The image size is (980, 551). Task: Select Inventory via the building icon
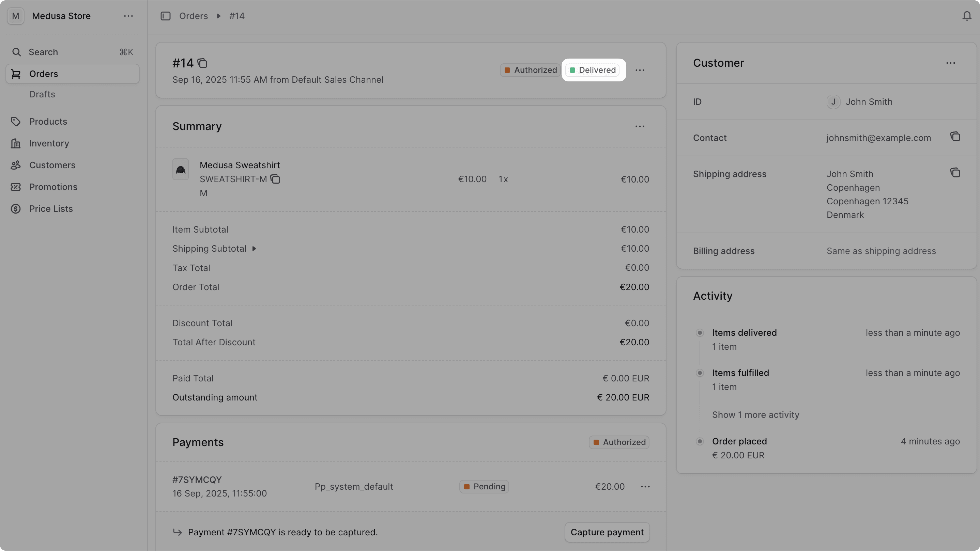pos(16,143)
